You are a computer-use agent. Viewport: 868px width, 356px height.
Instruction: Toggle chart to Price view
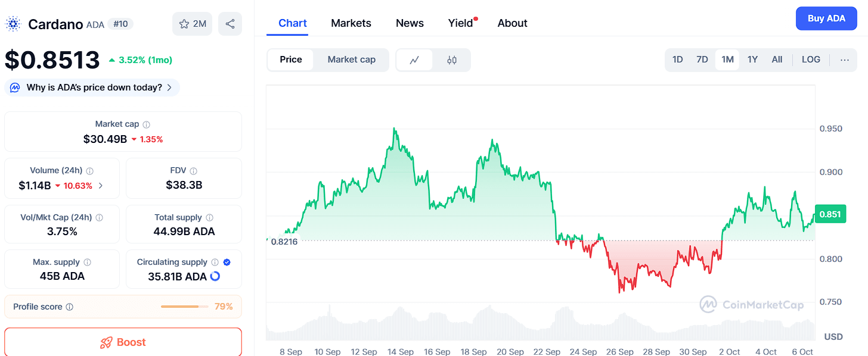pos(291,60)
